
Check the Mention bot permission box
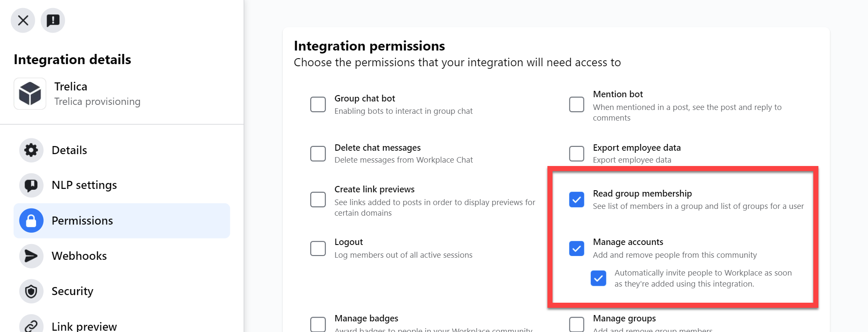point(577,104)
